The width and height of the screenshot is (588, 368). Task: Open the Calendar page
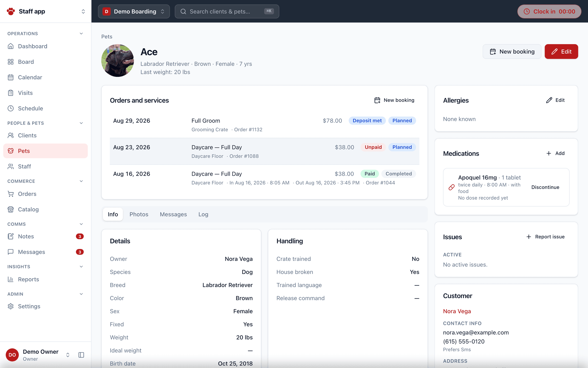point(45,78)
